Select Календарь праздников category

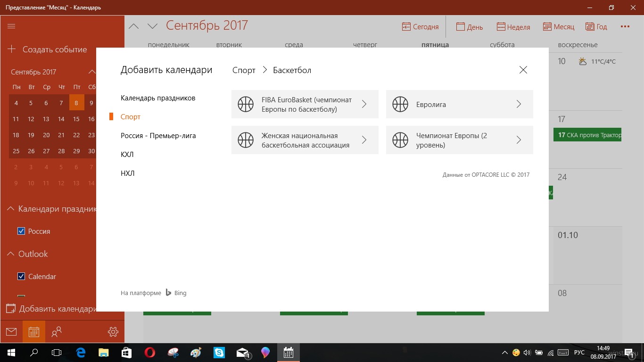158,98
